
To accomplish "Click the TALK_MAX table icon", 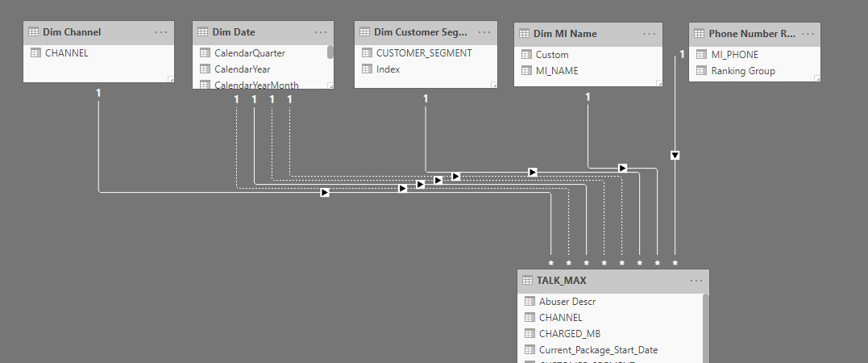I will click(528, 281).
